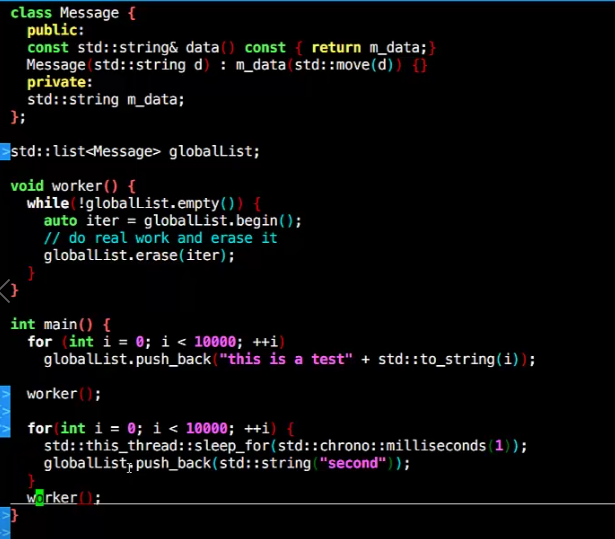Click the "Message(std::string d)" constructor signature

coord(118,65)
